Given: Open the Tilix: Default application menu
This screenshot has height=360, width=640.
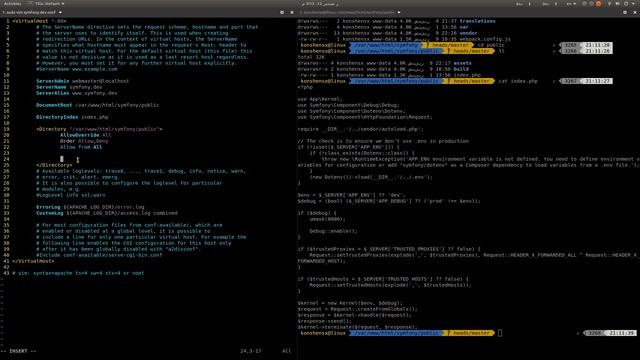Looking at the screenshot, I should [47, 3].
